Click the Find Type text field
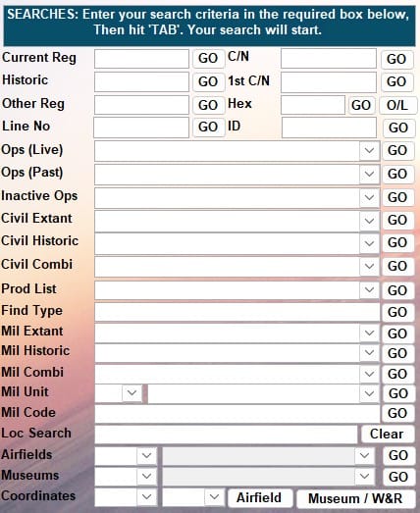Viewport: 420px width, 513px height. (237, 312)
